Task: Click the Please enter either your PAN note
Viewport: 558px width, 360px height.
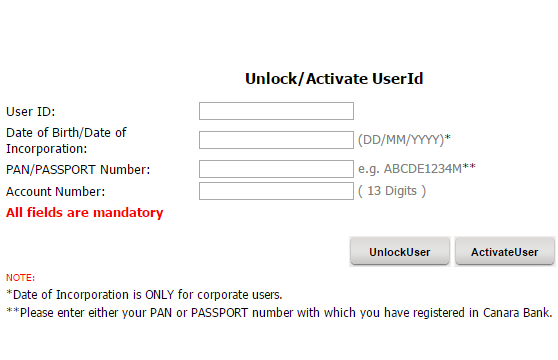Action: click(x=279, y=313)
